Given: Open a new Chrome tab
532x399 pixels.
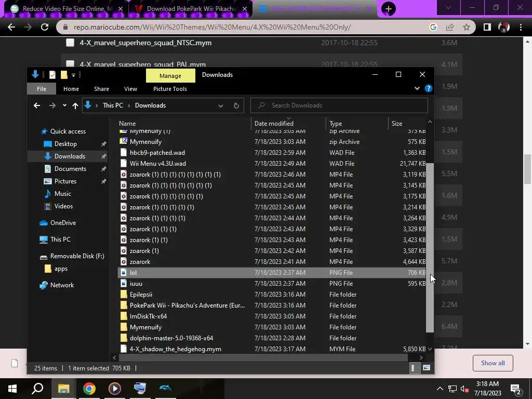Looking at the screenshot, I should (x=389, y=9).
